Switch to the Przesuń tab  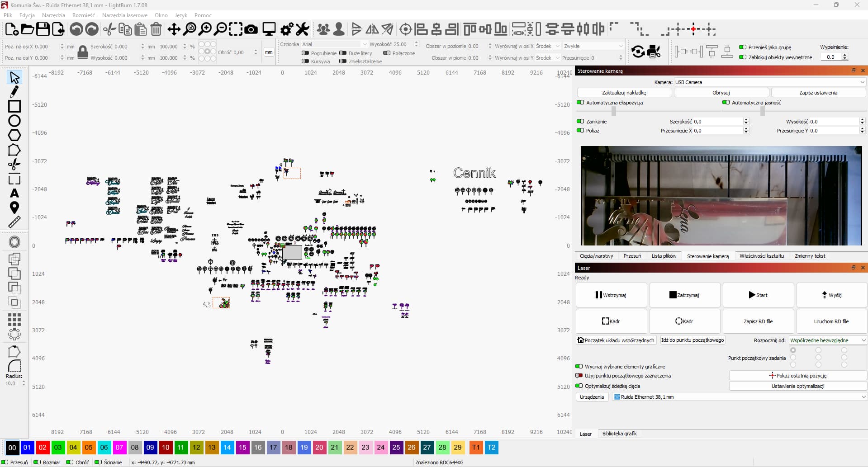632,256
